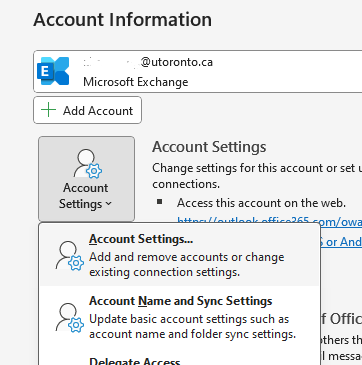362x365 pixels.
Task: Click the Add Account button
Action: click(x=87, y=110)
